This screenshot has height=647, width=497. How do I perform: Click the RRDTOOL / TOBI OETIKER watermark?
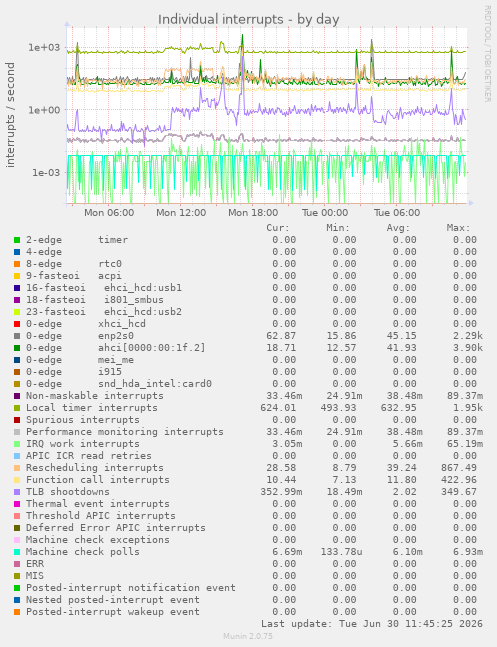488,54
